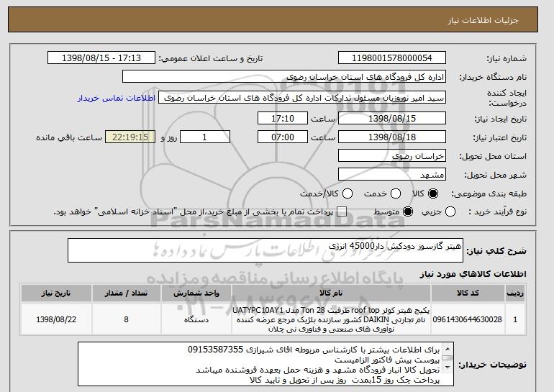Choose the متوسط purchase type radio
The width and height of the screenshot is (554, 392).
coord(408,212)
